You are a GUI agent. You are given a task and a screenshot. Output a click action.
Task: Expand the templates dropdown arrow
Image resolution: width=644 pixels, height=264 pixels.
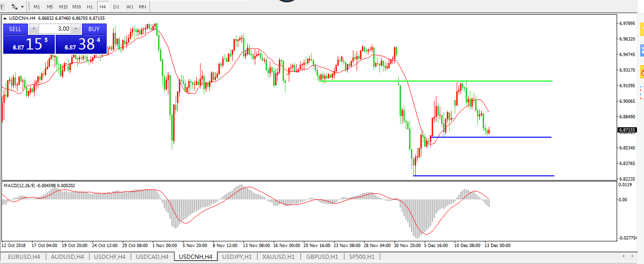point(22,7)
